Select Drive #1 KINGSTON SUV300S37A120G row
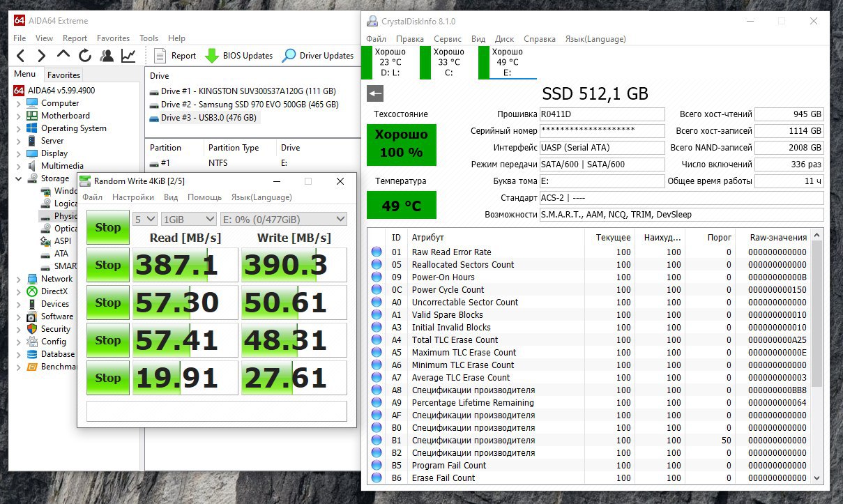Screen dimensions: 843x504 pos(243,91)
